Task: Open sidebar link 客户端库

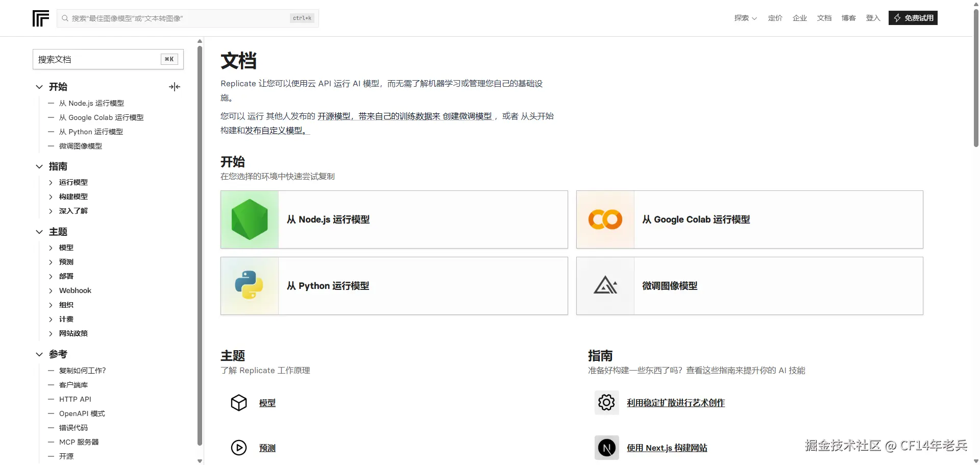Action: click(x=73, y=385)
